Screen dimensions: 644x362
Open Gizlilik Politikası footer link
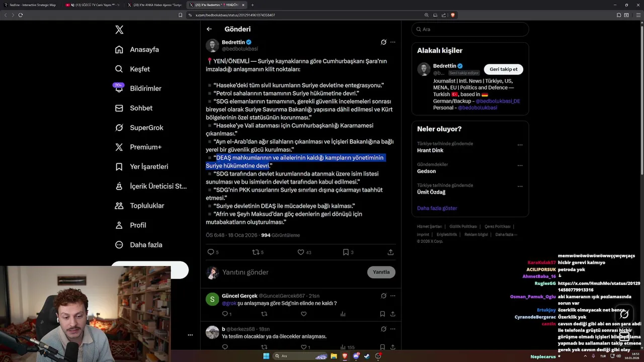(463, 227)
